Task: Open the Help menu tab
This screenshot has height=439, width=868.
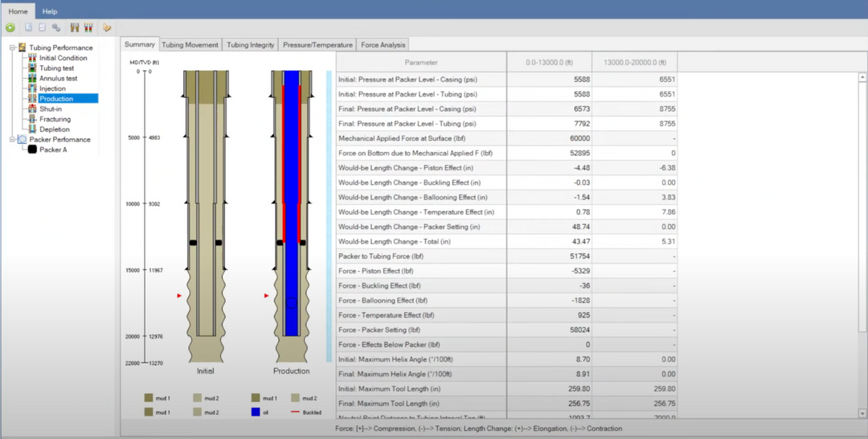Action: click(x=50, y=11)
